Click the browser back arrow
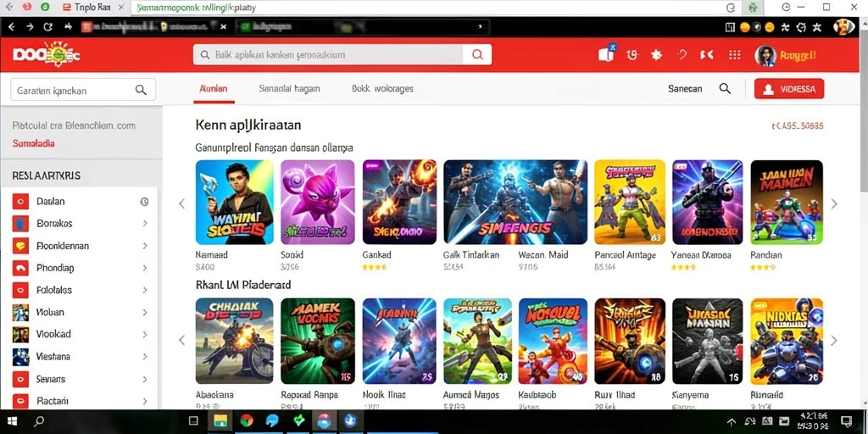Image resolution: width=868 pixels, height=434 pixels. [x=12, y=26]
